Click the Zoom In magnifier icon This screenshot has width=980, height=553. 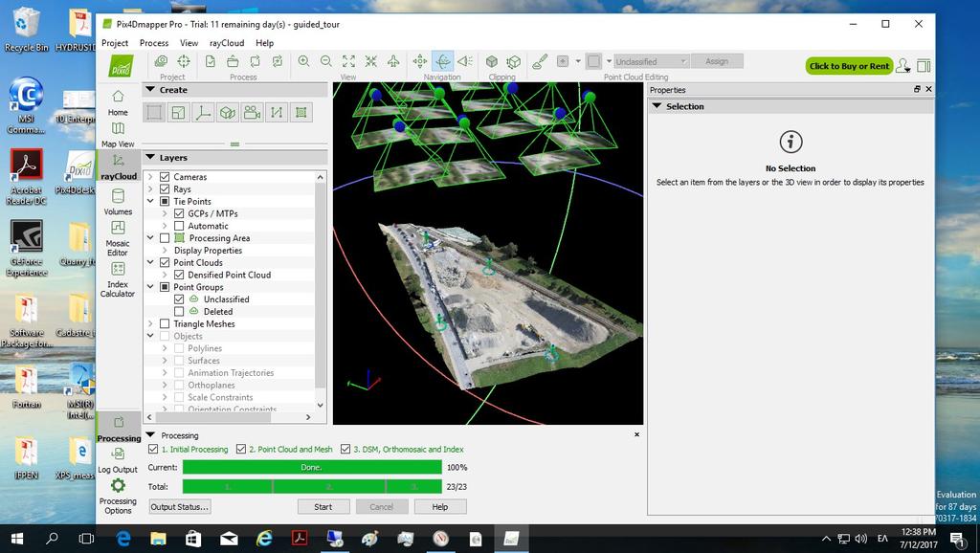[x=303, y=61]
